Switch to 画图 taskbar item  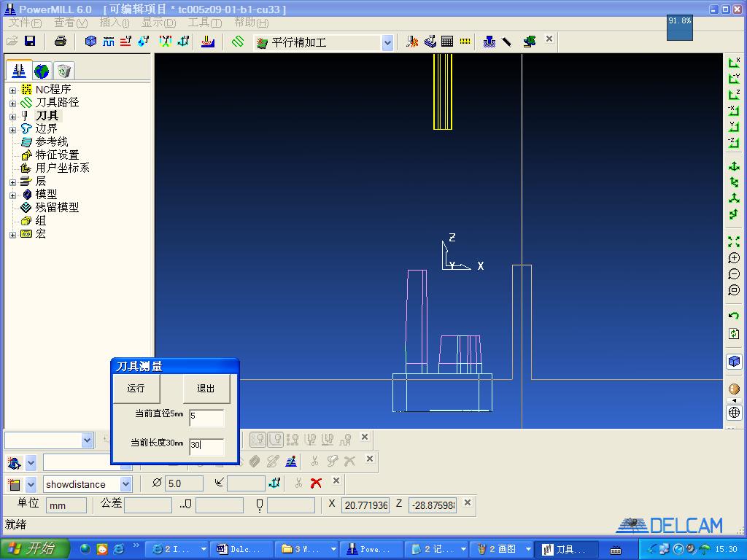point(500,549)
